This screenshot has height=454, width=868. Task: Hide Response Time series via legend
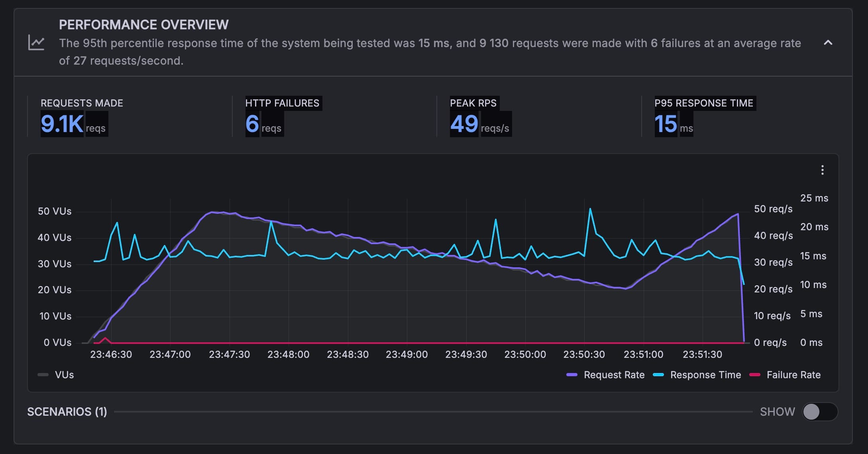(x=705, y=375)
